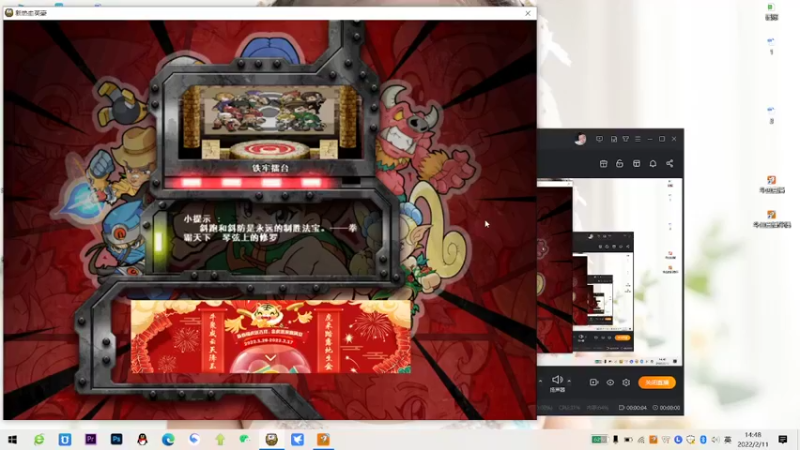This screenshot has width=800, height=450.
Task: Expand the arrow left of speaker icon
Action: (541, 381)
